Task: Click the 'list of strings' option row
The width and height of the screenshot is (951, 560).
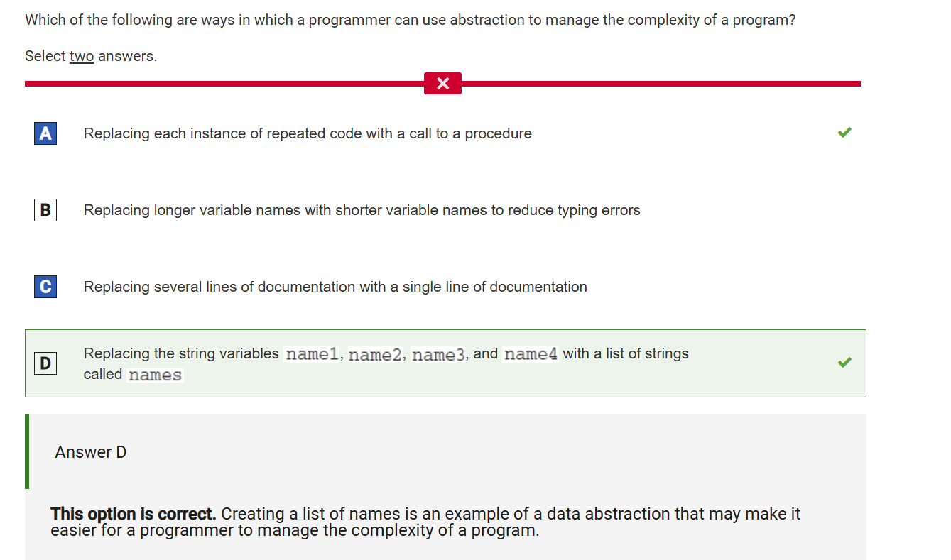Action: pyautogui.click(x=445, y=363)
